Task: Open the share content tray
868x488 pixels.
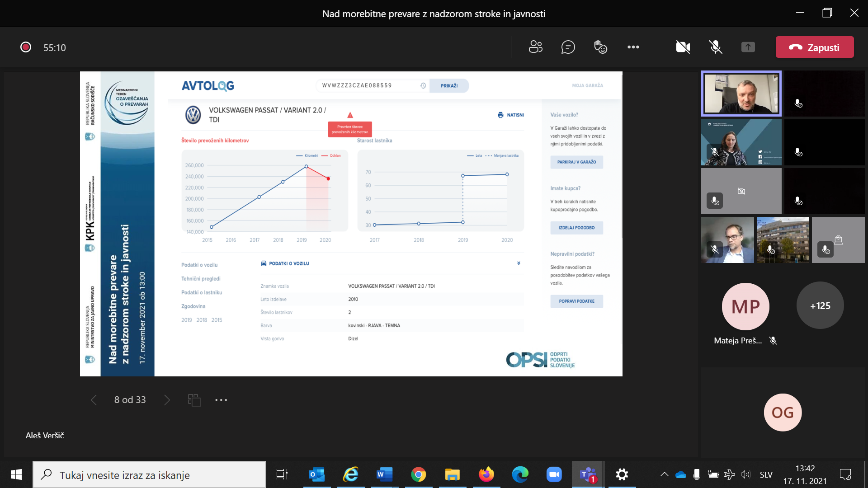Action: [748, 47]
